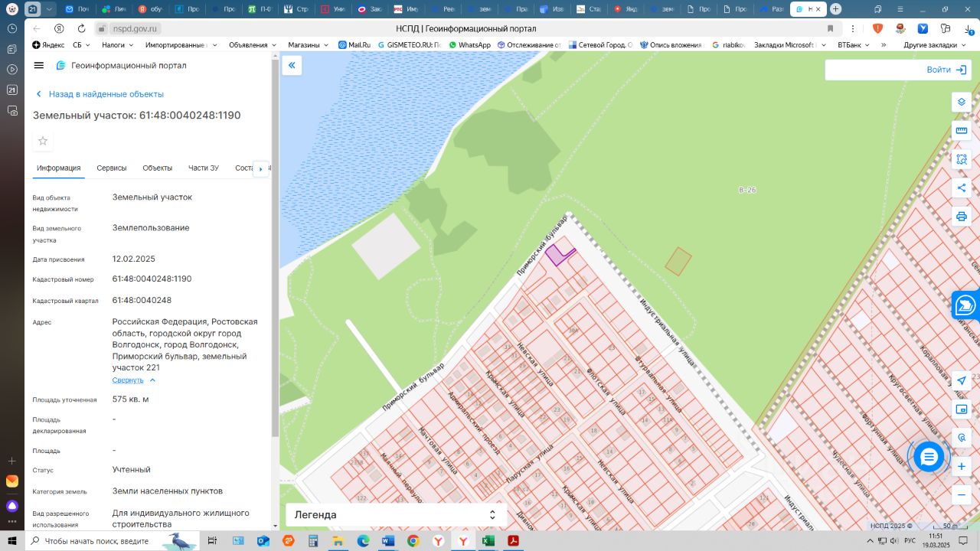Print the map
The height and width of the screenshot is (551, 980).
tap(962, 217)
